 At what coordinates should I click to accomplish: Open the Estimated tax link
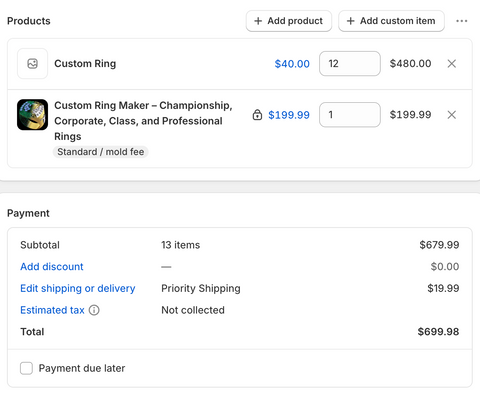[52, 310]
